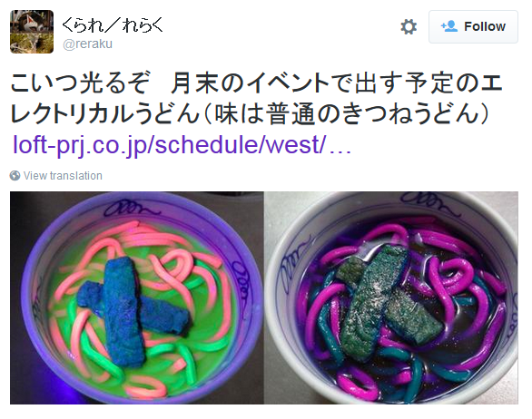
Task: Click the blue fried tofu in left photo
Action: (124, 310)
